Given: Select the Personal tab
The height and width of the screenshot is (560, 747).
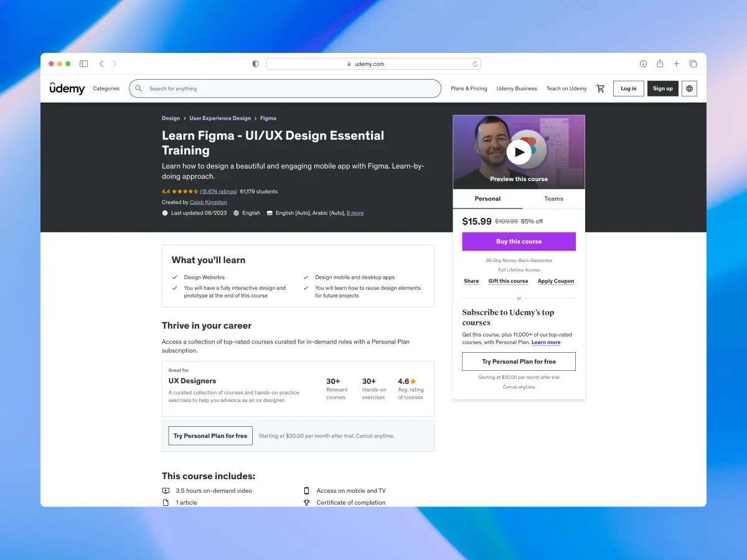Looking at the screenshot, I should [x=487, y=198].
